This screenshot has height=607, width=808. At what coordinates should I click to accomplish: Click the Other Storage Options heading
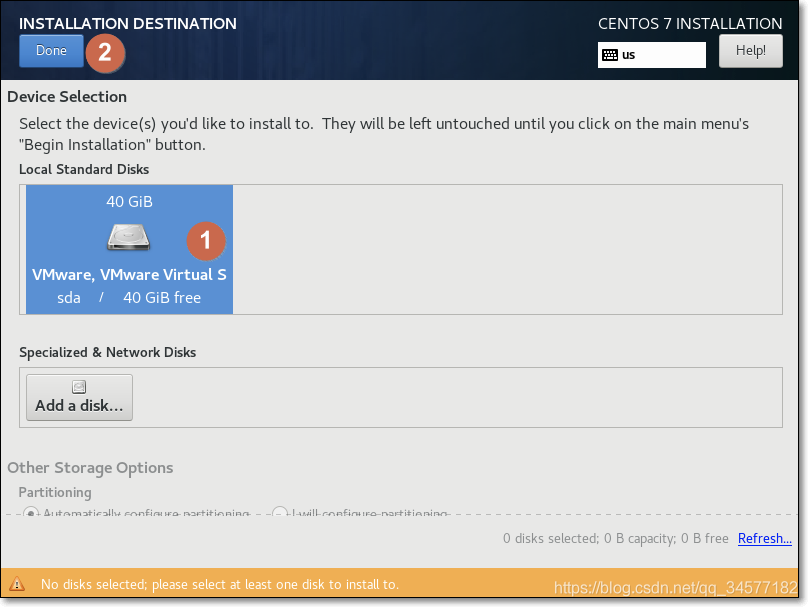[90, 468]
